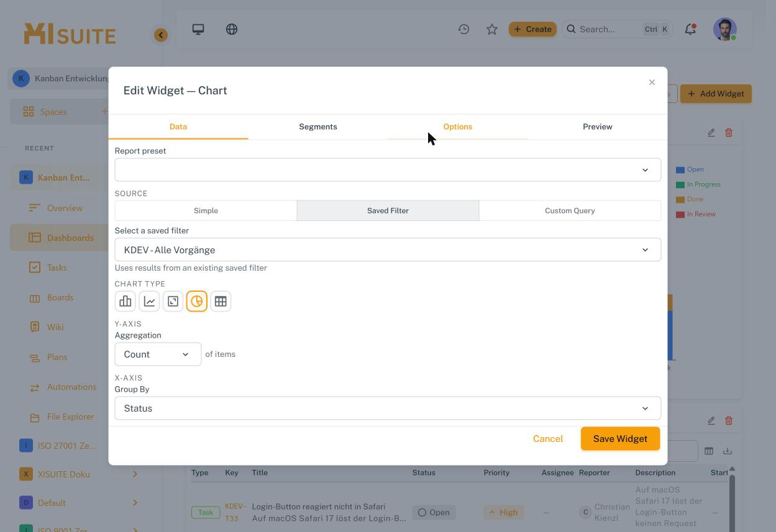This screenshot has width=776, height=532.
Task: Open the Report preset dropdown
Action: (388, 169)
